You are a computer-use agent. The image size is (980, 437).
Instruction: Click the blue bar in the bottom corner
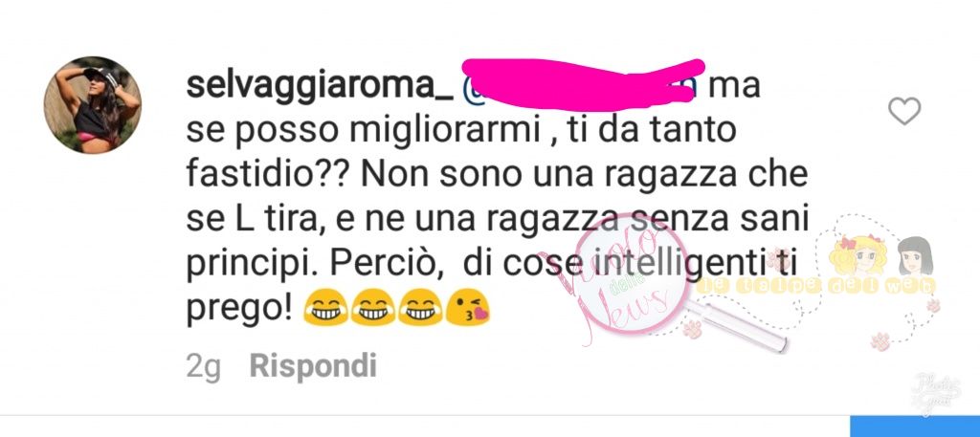coord(915,427)
